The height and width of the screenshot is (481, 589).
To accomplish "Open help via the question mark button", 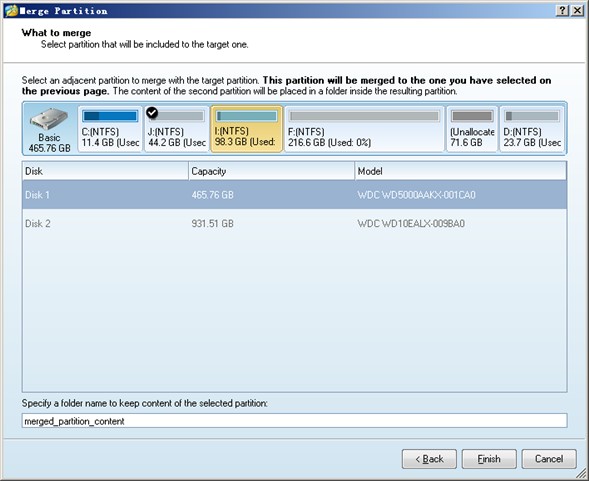I will pos(562,11).
